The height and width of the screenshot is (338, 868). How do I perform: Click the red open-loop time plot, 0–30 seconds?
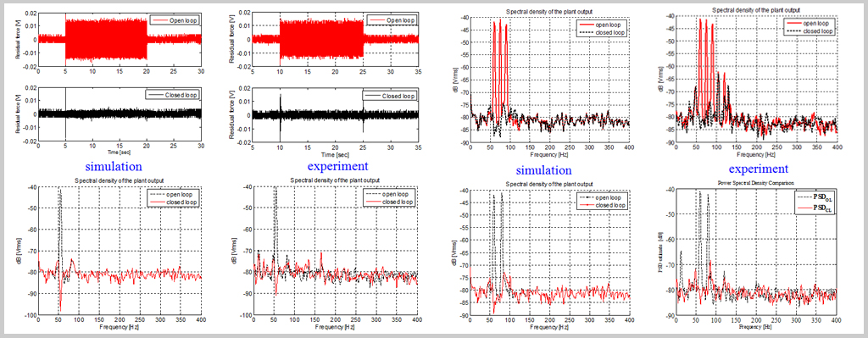click(120, 40)
